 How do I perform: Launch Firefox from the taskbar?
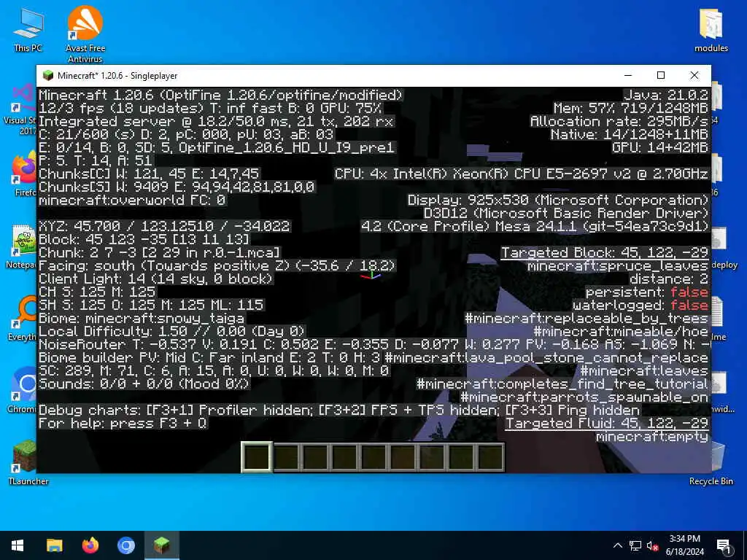point(90,545)
